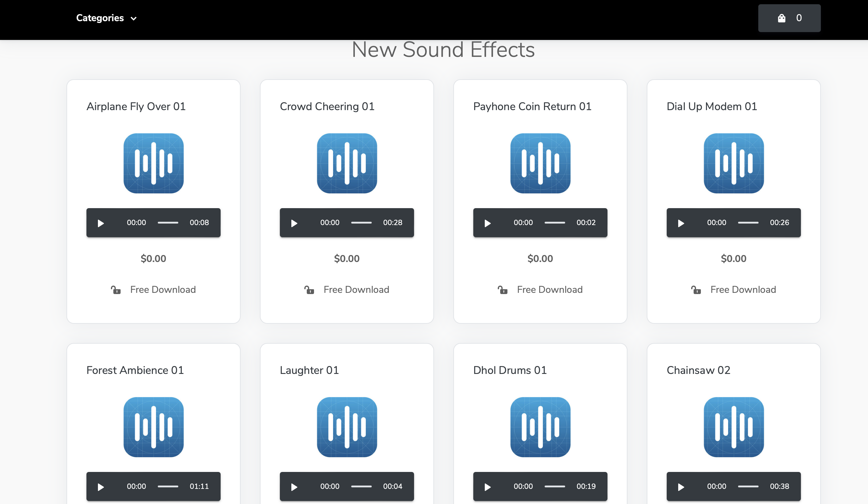
Task: Click the unlock icon under Crowd Cheering 01
Action: click(x=309, y=290)
